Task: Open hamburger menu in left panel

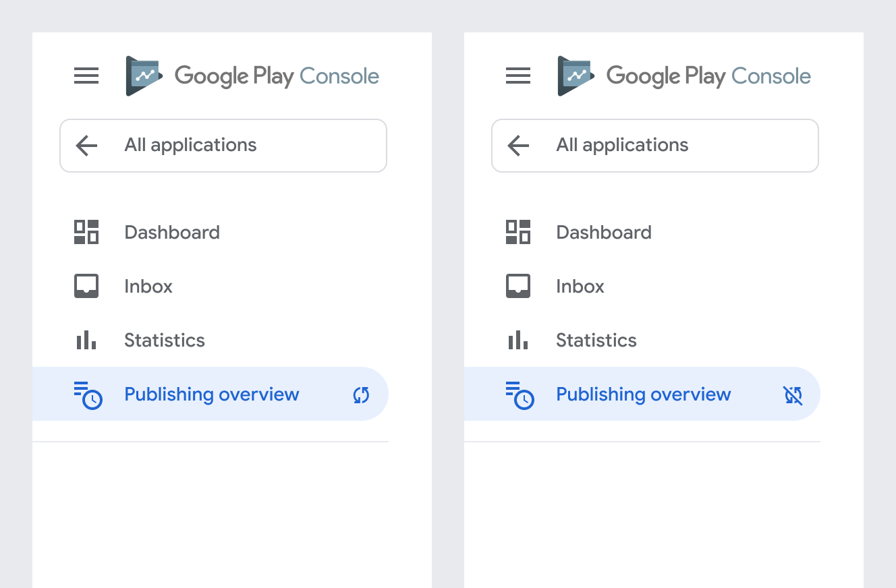Action: click(86, 76)
